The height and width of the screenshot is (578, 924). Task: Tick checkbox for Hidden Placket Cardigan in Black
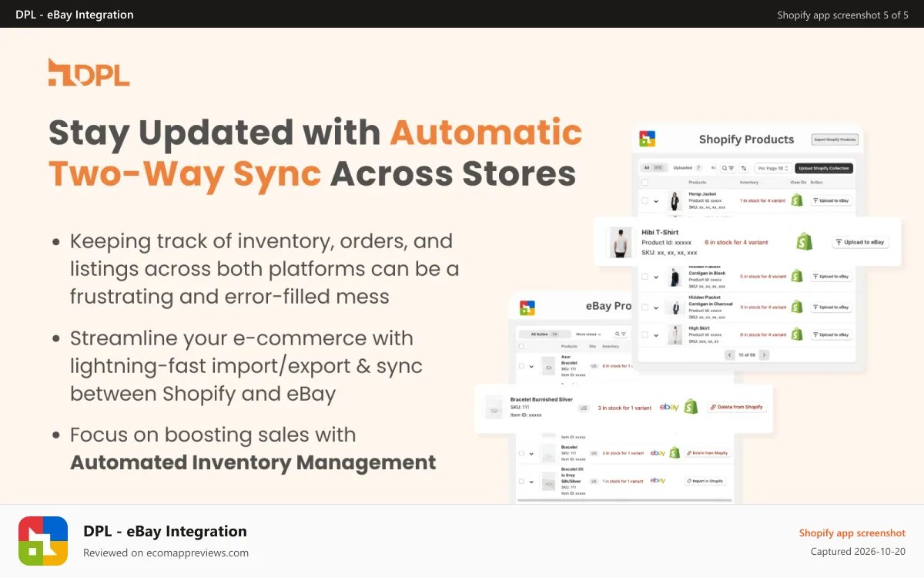[x=644, y=276]
